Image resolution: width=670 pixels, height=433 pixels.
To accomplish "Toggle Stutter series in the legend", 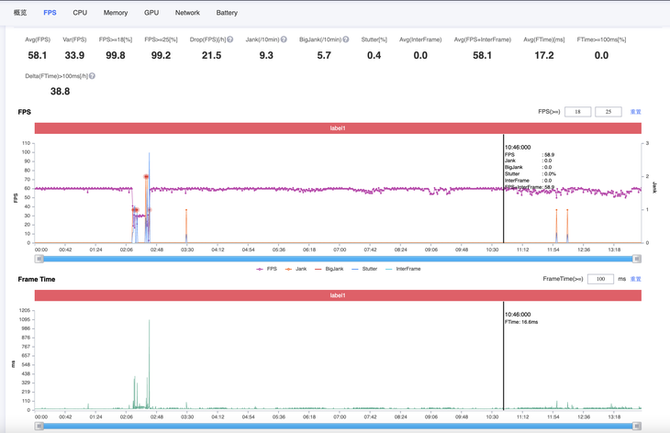I will [x=364, y=268].
